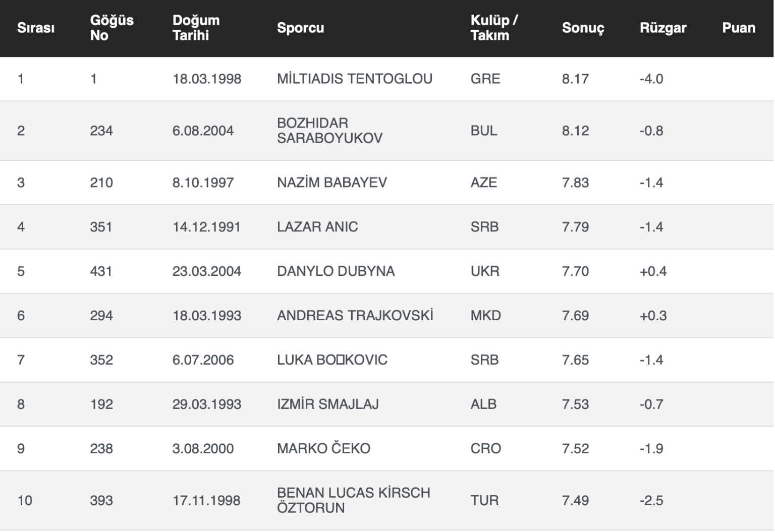This screenshot has width=775, height=532.
Task: Click the Rüzgar column header
Action: [x=662, y=28]
